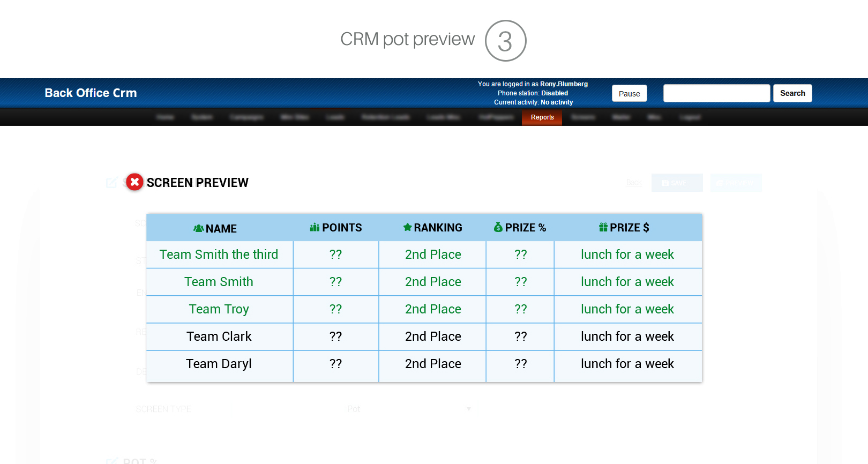Image resolution: width=868 pixels, height=464 pixels.
Task: Select the Team Clark name cell
Action: point(219,336)
